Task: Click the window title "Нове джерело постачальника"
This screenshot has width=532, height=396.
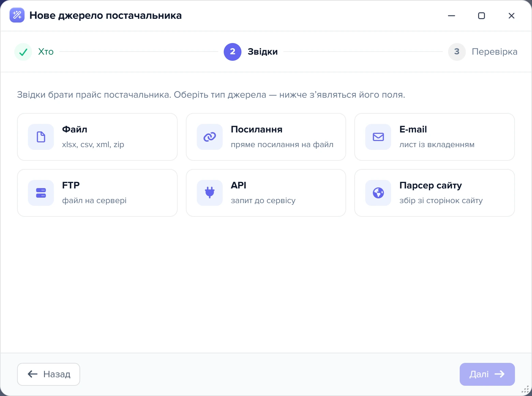Action: point(106,15)
